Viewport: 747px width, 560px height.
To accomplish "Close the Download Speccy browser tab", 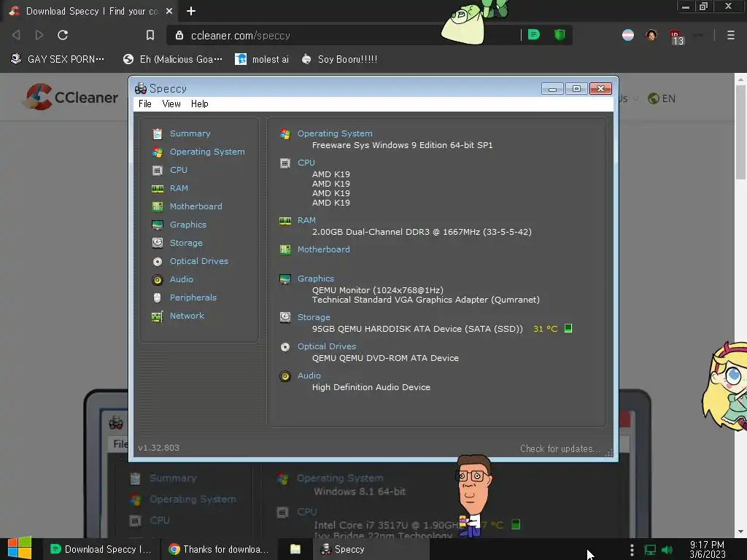I will click(x=169, y=11).
